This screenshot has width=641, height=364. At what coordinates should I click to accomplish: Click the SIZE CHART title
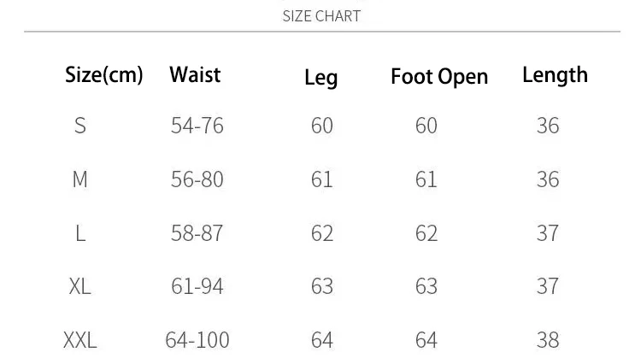[321, 16]
